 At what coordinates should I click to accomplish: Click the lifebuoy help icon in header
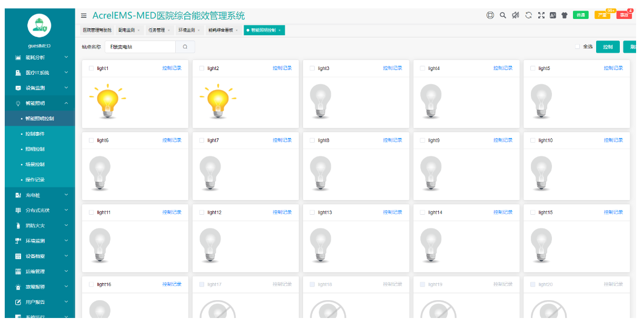pos(490,15)
